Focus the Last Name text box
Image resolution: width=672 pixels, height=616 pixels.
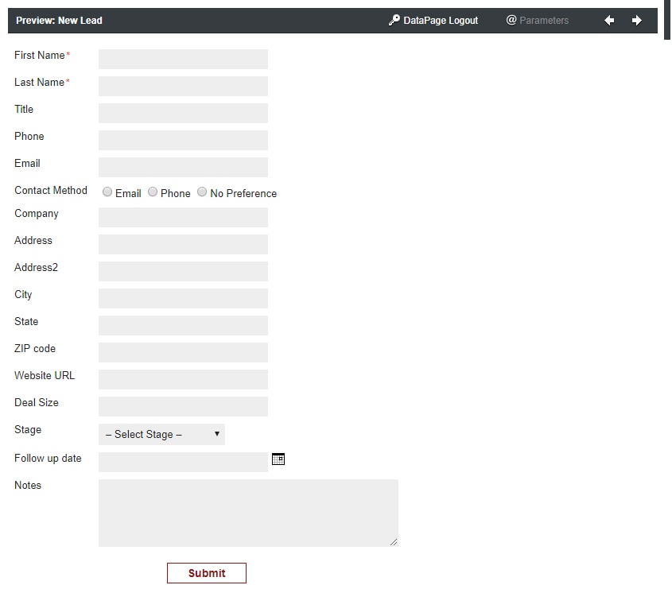(183, 87)
